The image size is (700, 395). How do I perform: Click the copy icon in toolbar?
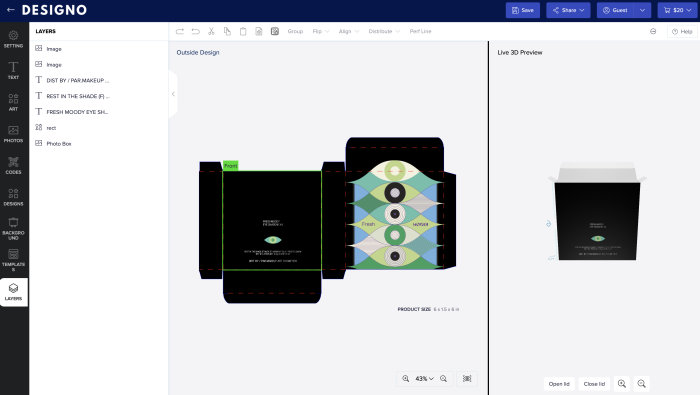click(x=227, y=31)
